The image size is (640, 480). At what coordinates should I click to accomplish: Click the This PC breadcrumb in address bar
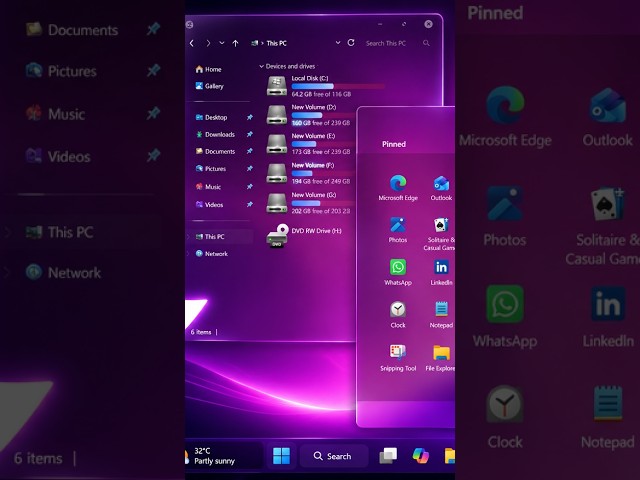click(x=277, y=43)
